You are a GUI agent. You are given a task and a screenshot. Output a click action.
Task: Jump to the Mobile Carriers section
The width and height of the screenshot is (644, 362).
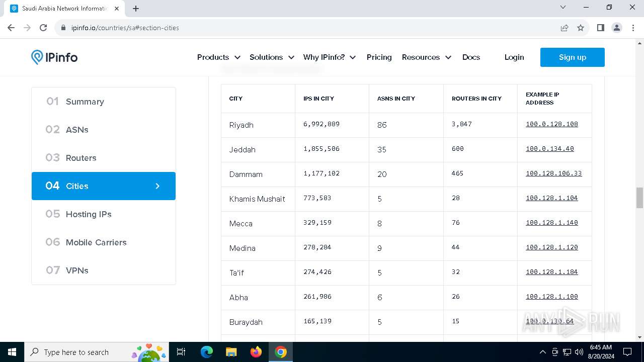(x=96, y=242)
